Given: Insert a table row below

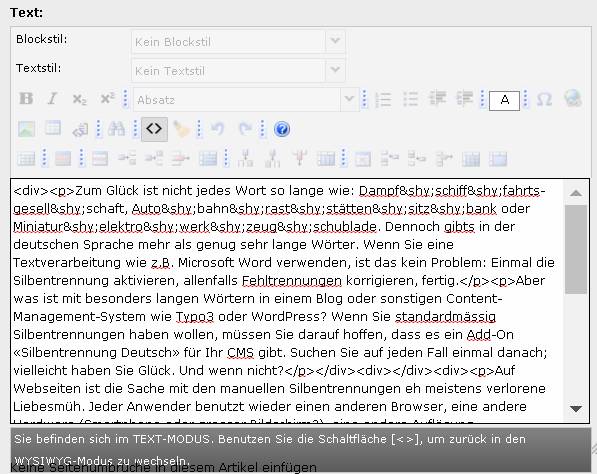Looking at the screenshot, I should coord(154,158).
